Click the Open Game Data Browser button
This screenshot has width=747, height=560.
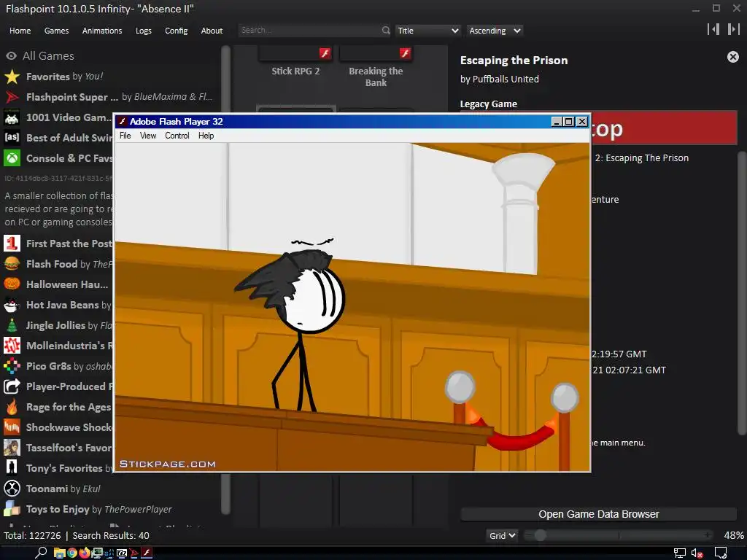click(598, 514)
